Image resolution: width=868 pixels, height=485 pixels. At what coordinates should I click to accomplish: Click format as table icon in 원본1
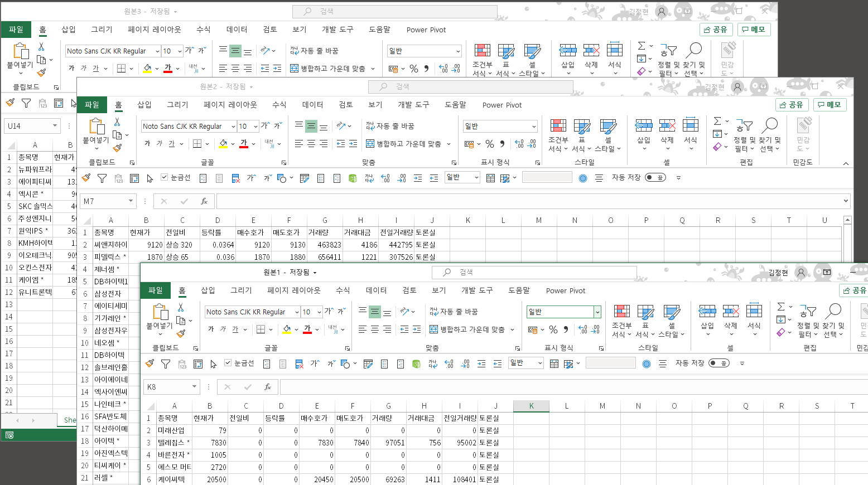[x=645, y=312]
